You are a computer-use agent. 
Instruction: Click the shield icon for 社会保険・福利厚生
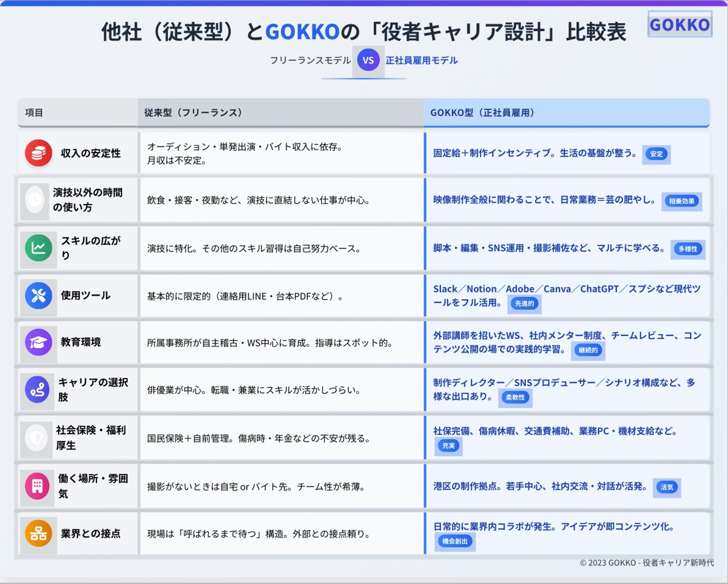[x=36, y=437]
